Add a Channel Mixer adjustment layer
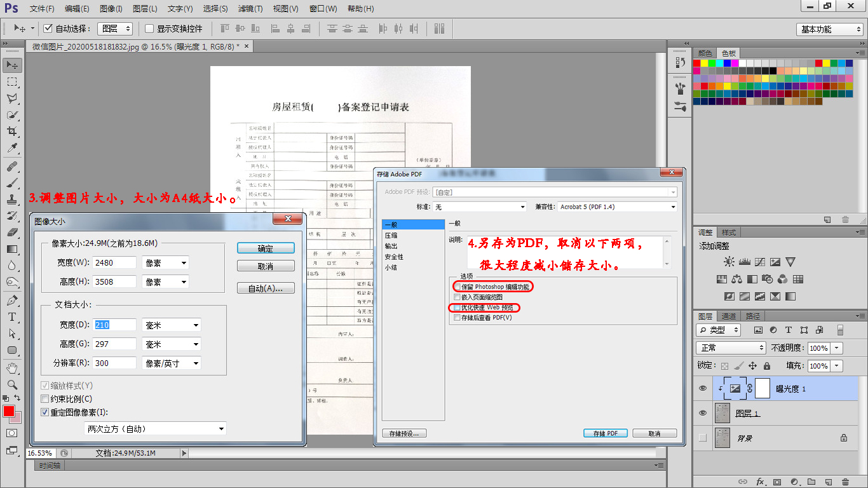Image resolution: width=868 pixels, height=488 pixels. coord(783,279)
